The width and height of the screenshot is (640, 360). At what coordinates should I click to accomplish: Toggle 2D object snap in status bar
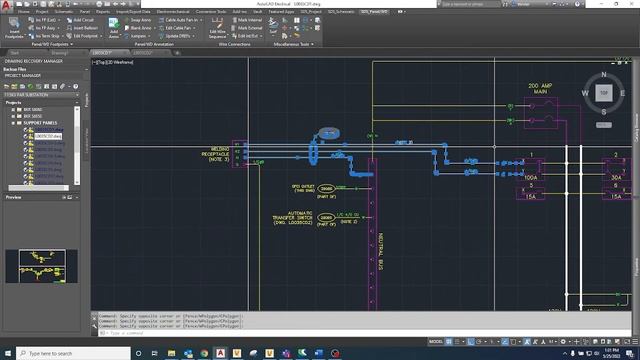[x=513, y=342]
